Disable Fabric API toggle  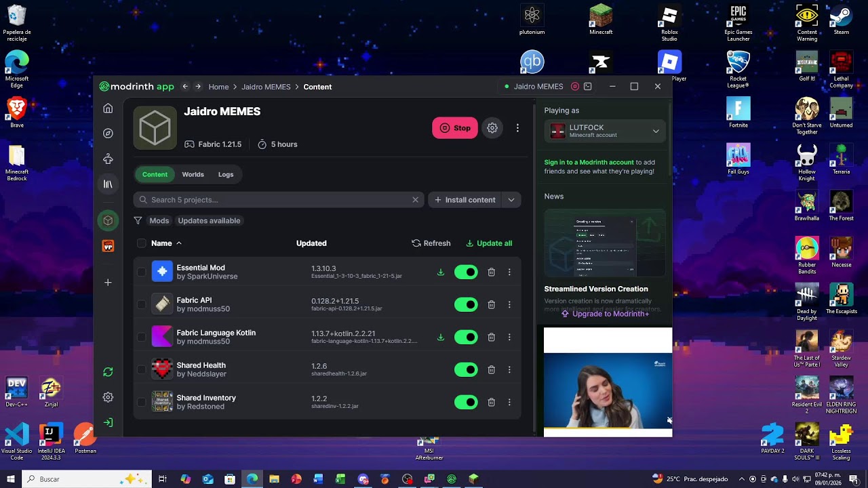click(x=466, y=304)
